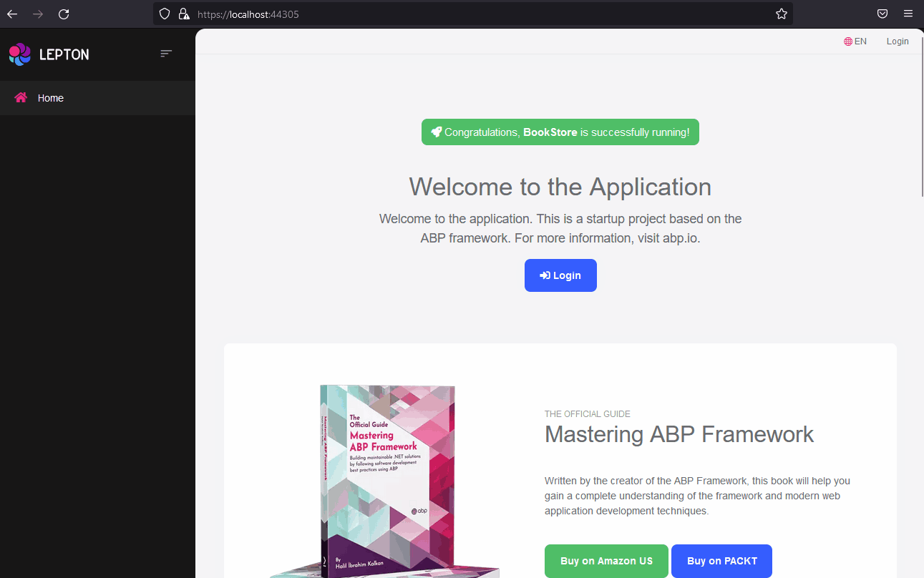Click the home icon beside Home
Viewport: 924px width, 578px height.
pyautogui.click(x=21, y=98)
